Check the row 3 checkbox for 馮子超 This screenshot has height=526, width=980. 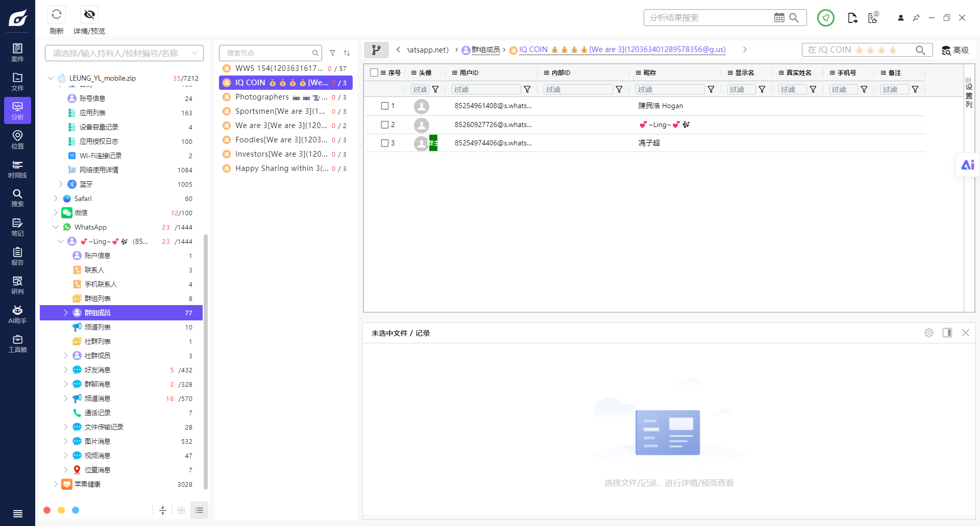pyautogui.click(x=385, y=143)
